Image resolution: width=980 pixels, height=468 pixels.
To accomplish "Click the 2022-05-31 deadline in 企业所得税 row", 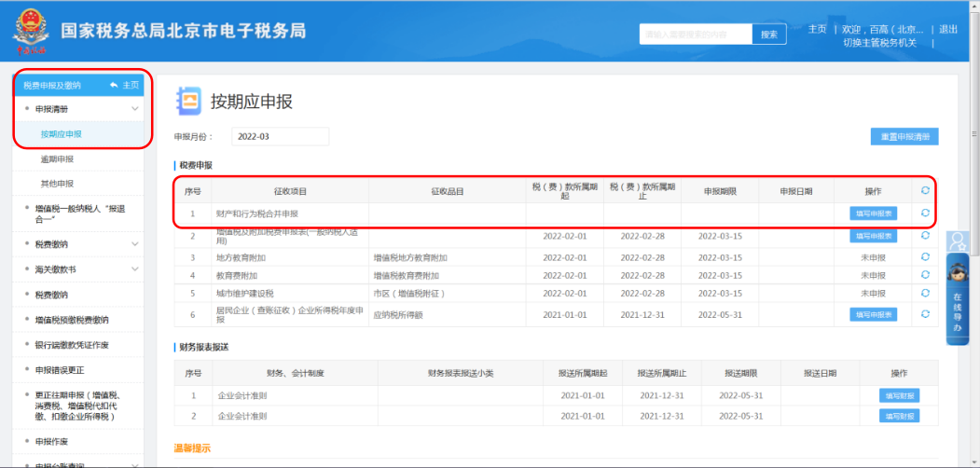I will point(720,315).
